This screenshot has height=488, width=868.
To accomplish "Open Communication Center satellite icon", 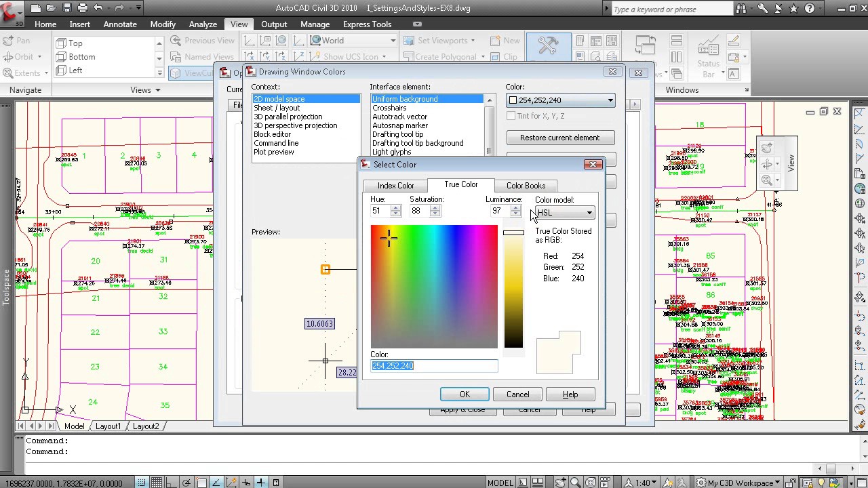I will 778,9.
